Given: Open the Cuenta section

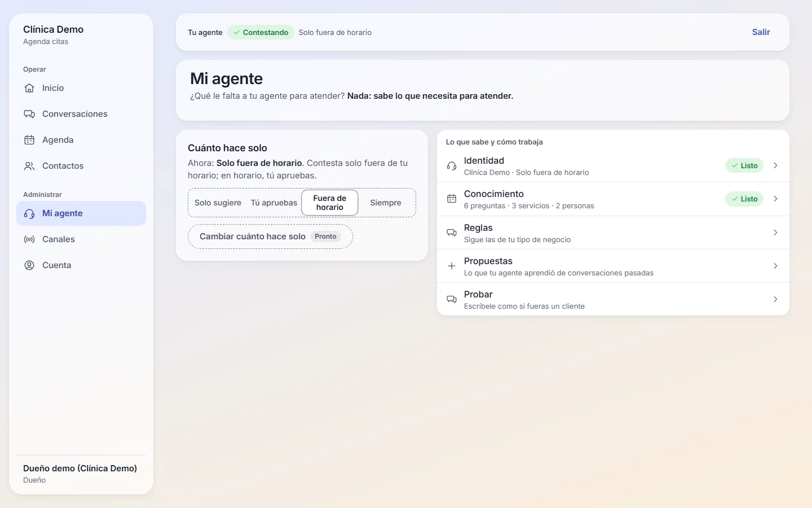Looking at the screenshot, I should point(81,265).
